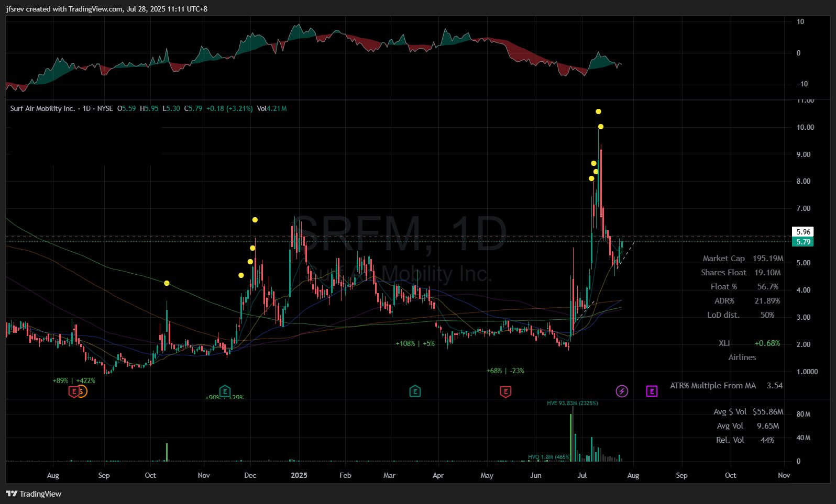Click the topmost yellow dot above July peak
Screen dimensions: 836x504
click(x=598, y=111)
